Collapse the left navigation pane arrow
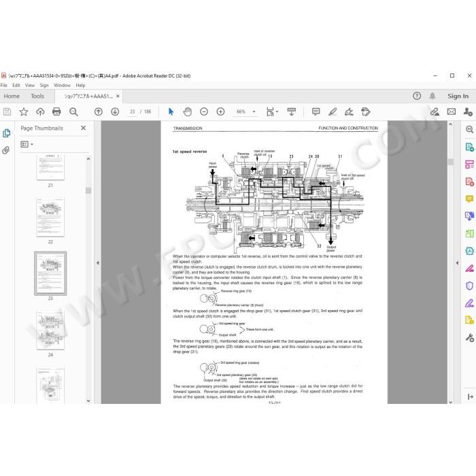The height and width of the screenshot is (476, 476). click(98, 263)
